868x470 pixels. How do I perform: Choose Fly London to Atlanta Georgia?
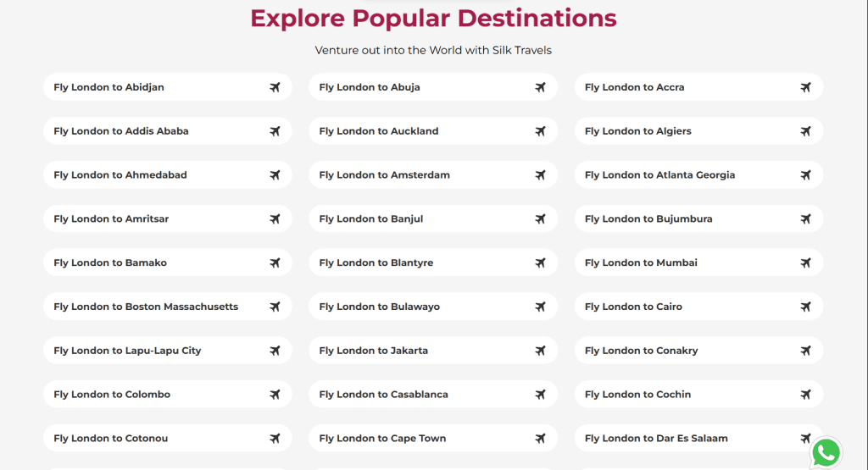698,174
